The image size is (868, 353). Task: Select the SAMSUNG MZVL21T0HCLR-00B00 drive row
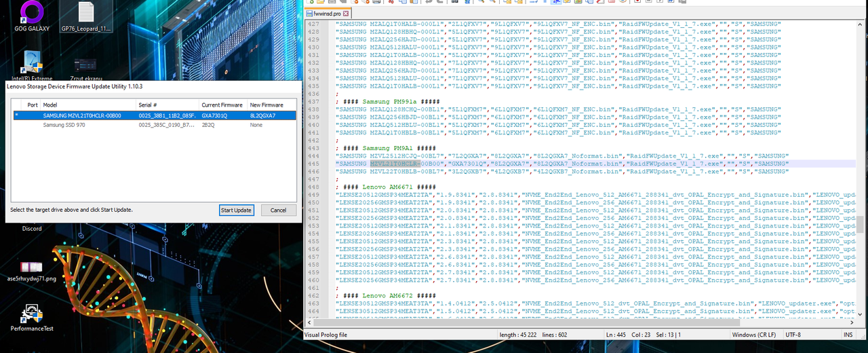(155, 115)
